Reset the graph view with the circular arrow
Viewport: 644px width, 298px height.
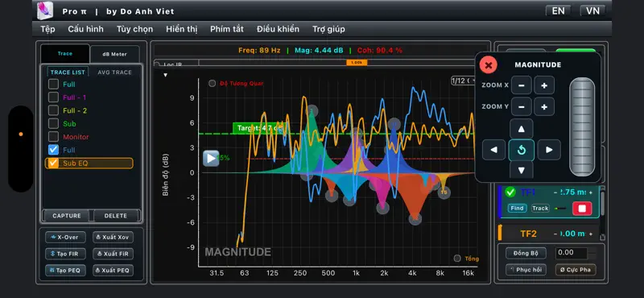point(521,150)
